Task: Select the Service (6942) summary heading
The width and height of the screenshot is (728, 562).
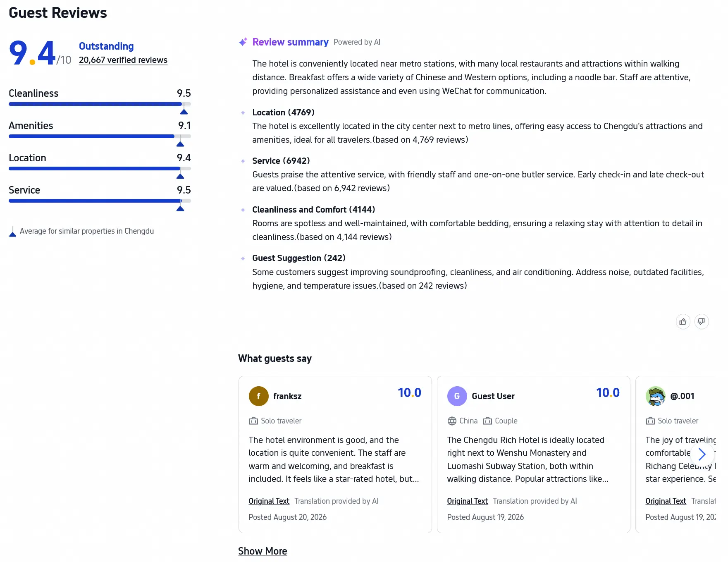Action: click(x=281, y=161)
